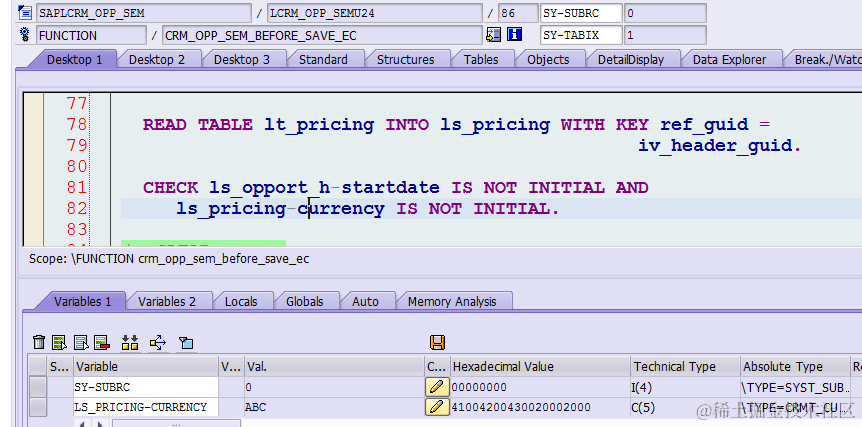Click line number 82 in the code editor
The height and width of the screenshot is (427, 862).
(x=76, y=208)
